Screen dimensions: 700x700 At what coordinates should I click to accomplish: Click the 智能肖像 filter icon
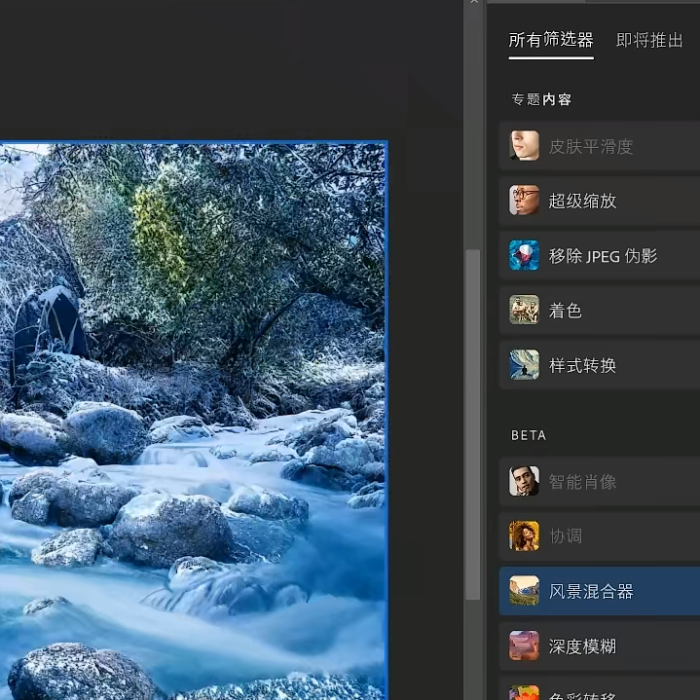[524, 481]
